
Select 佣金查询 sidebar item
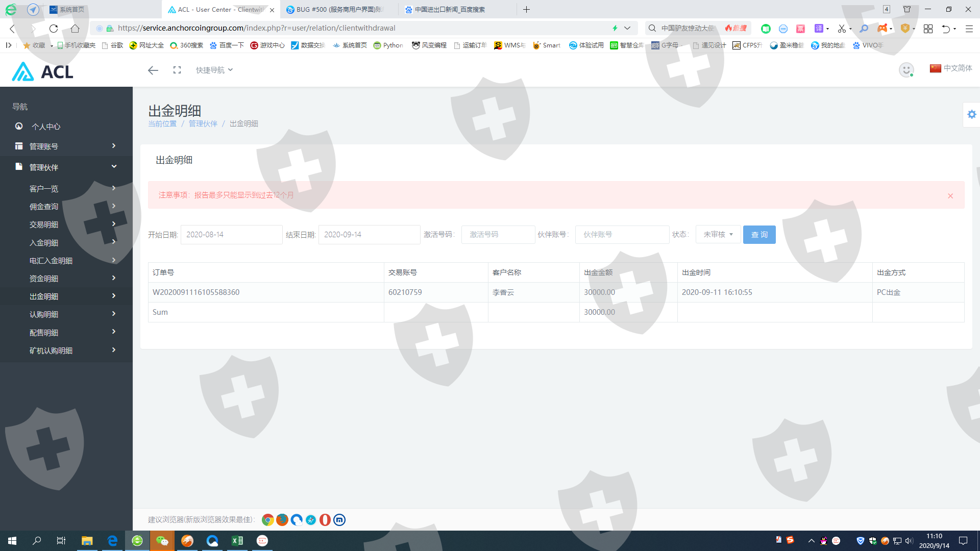point(44,207)
